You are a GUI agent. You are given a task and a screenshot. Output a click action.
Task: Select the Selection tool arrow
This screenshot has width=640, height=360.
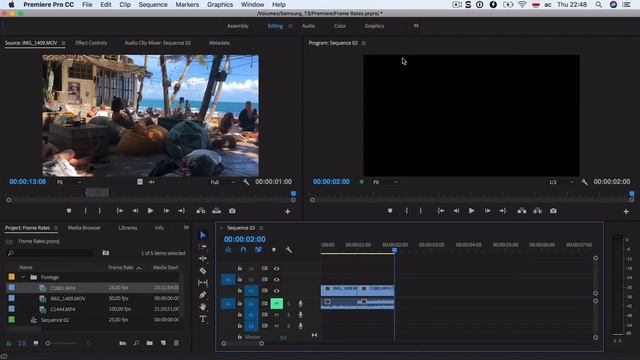(x=202, y=235)
